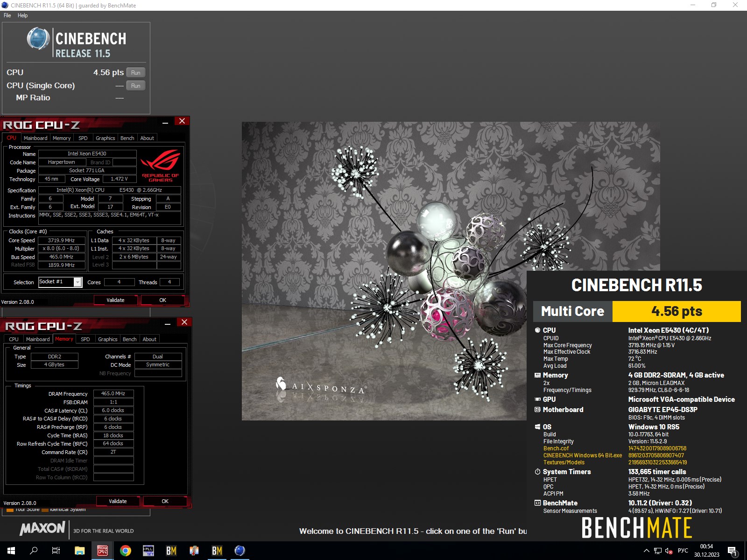Image resolution: width=747 pixels, height=560 pixels.
Task: Click the MAXON logo
Action: 42,528
